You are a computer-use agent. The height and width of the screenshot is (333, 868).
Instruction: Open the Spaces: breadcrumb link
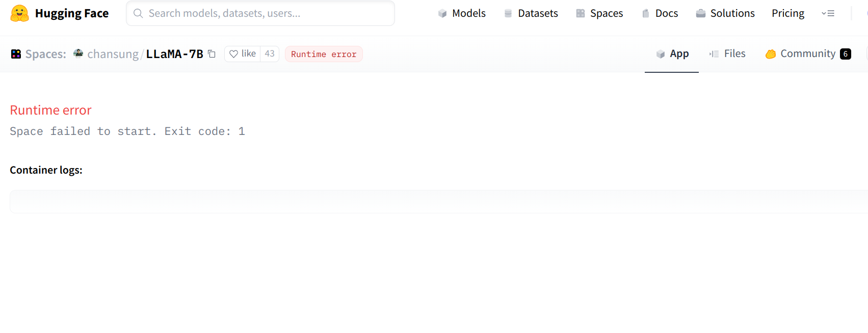coord(46,54)
